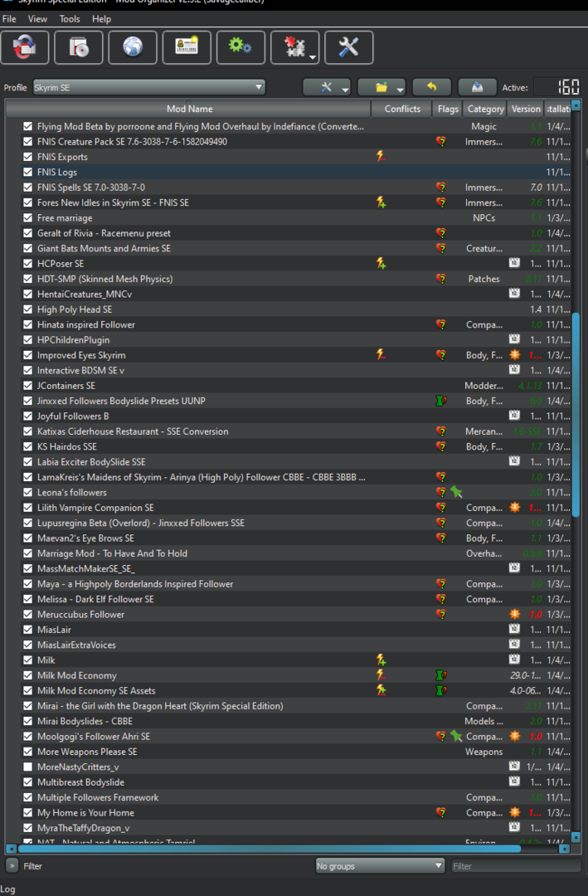Click the scroll up arrow of mod list
Image resolution: width=588 pixels, height=896 pixels.
point(576,105)
